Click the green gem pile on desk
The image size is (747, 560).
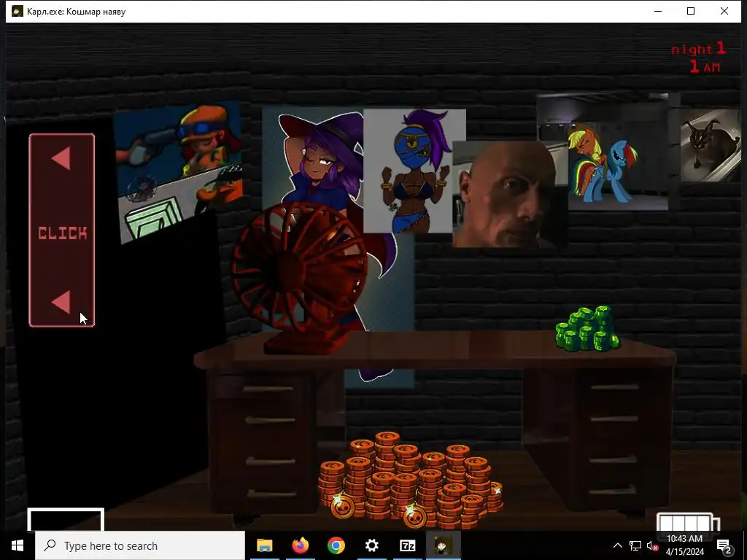coord(588,329)
